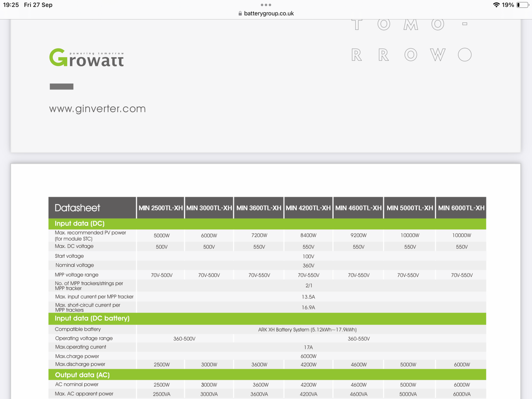Viewport: 532px width, 399px height.
Task: Select the Max.operating current row label
Action: (81, 347)
